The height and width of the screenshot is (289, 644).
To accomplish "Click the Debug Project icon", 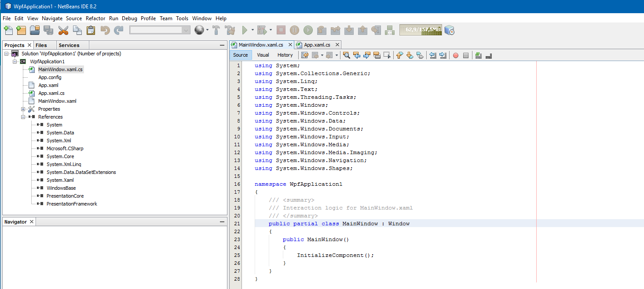I will coord(262,30).
